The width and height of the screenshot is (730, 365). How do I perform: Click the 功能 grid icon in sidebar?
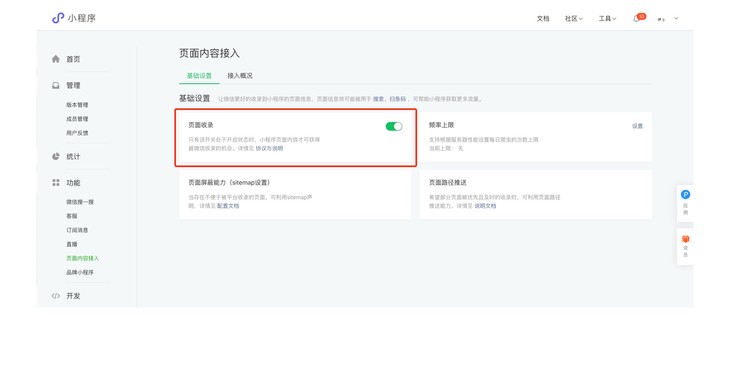click(56, 182)
